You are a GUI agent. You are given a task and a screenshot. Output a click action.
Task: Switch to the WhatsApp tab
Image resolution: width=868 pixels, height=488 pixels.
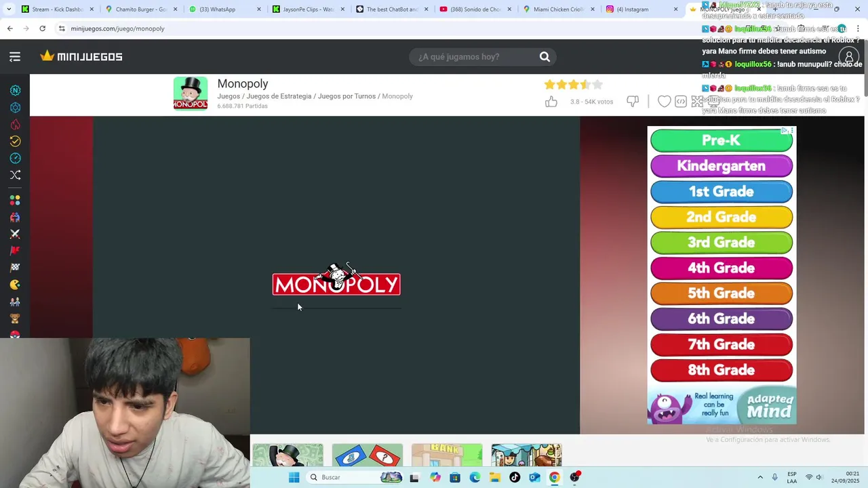pyautogui.click(x=225, y=9)
